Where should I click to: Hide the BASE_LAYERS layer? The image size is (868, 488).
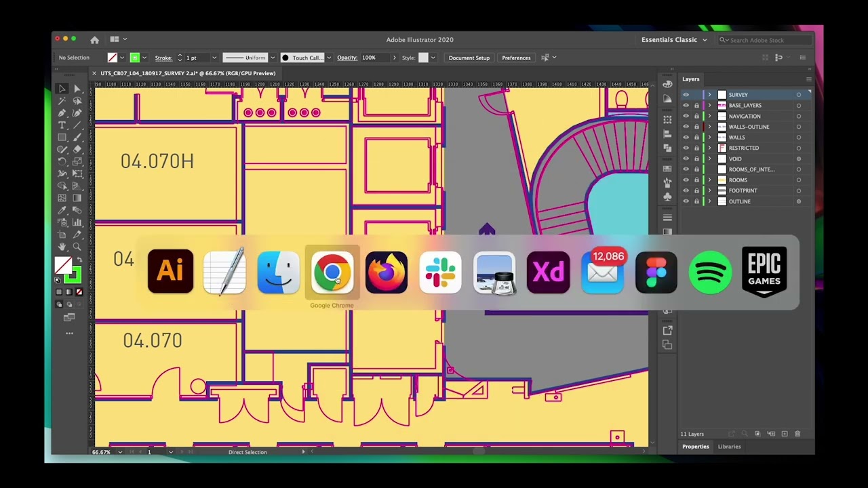click(x=686, y=105)
